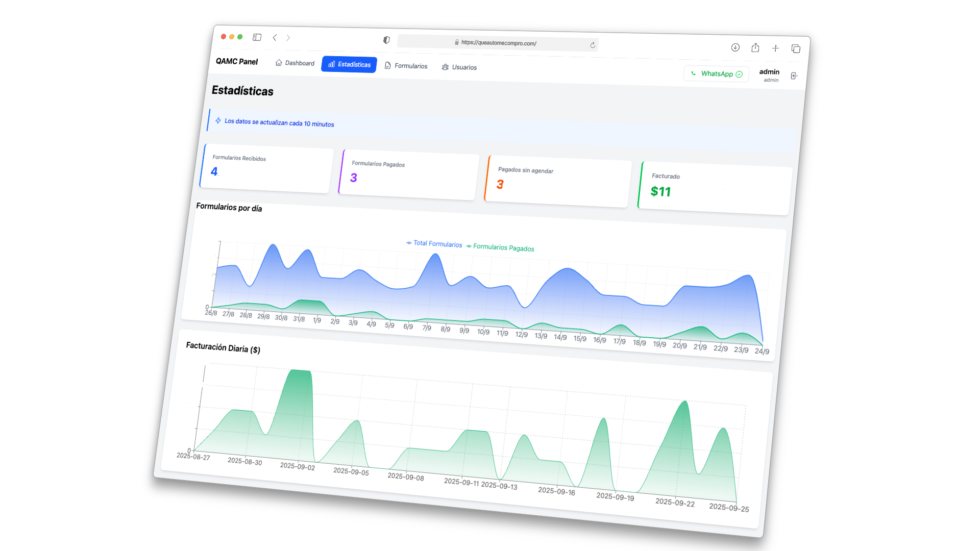This screenshot has width=980, height=551.
Task: Click the URL address bar
Action: point(498,43)
